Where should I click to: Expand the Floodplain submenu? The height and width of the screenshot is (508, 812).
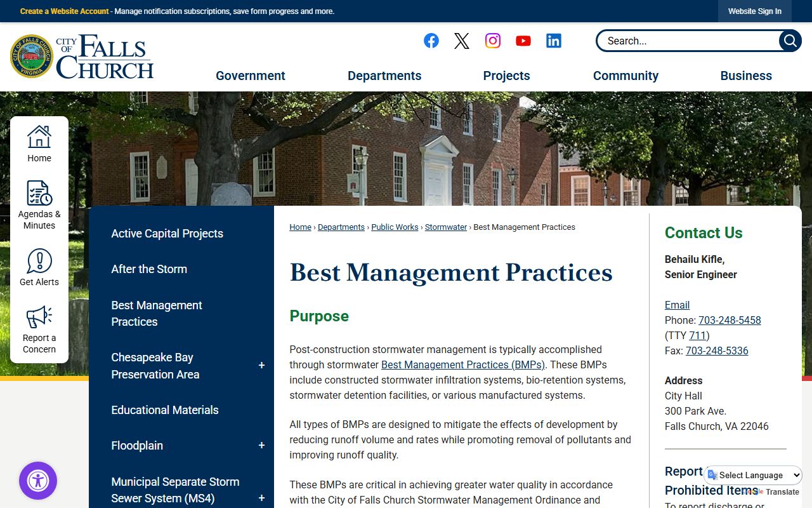[x=261, y=446]
